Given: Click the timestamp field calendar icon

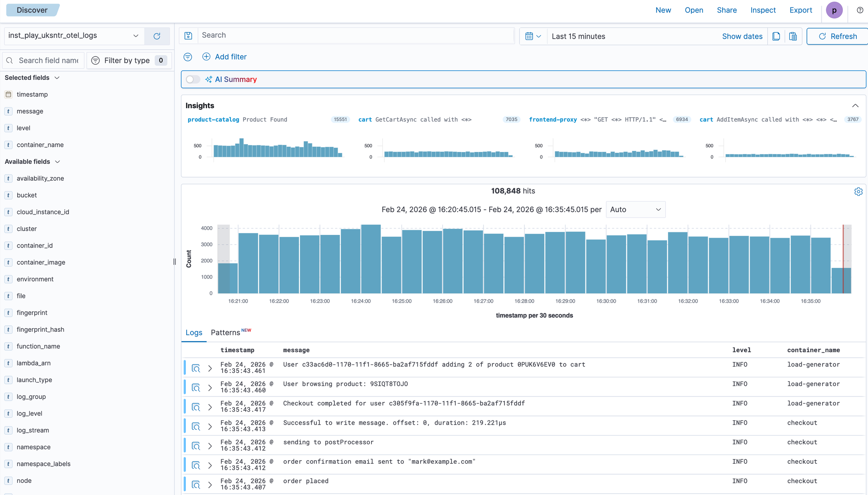Looking at the screenshot, I should (8, 94).
